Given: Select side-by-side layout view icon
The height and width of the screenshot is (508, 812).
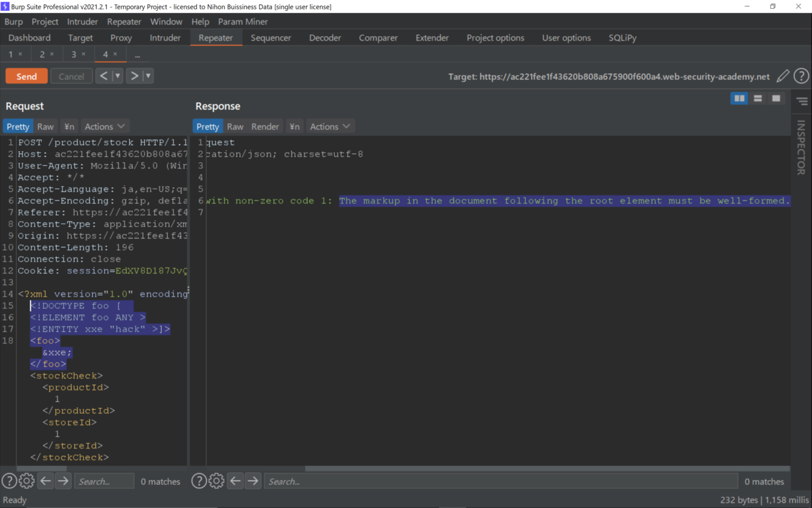Looking at the screenshot, I should pos(740,99).
